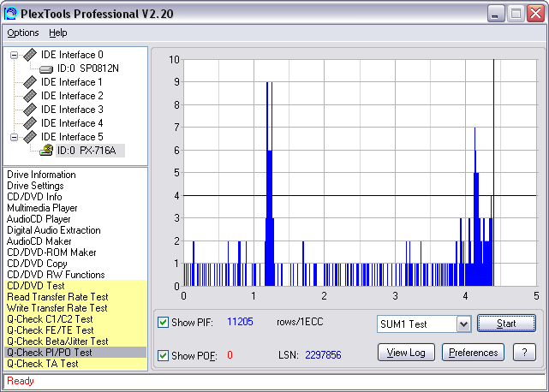Open Drive Information function
Viewport: 549px width, 392px height.
point(41,175)
